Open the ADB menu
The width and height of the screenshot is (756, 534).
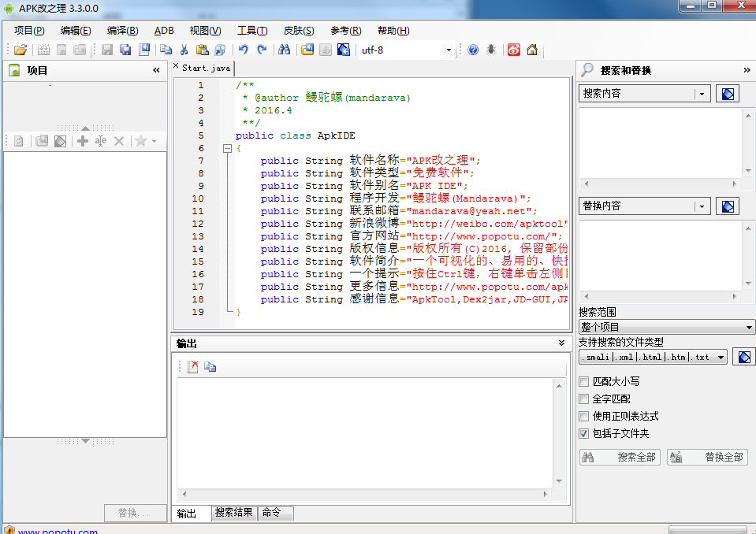164,31
